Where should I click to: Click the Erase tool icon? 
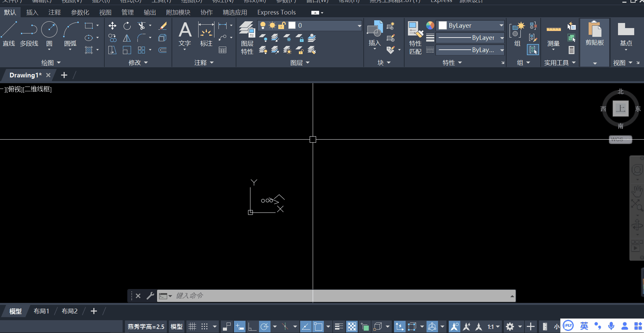click(x=163, y=26)
